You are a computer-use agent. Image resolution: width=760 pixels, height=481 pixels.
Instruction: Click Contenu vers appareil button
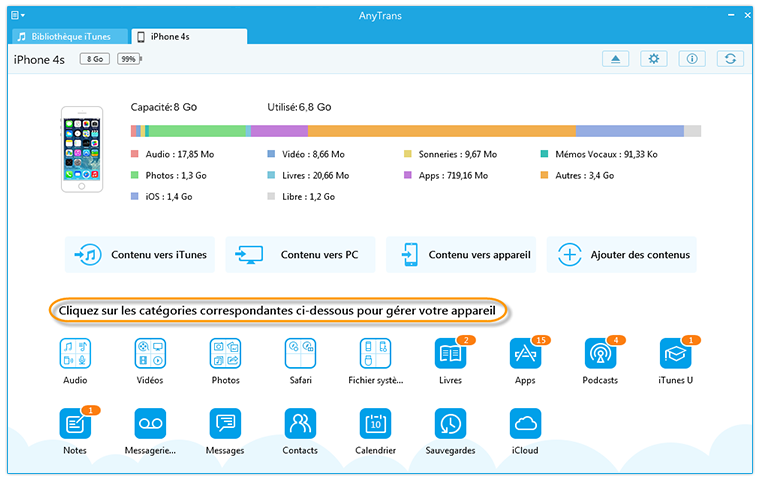point(461,255)
